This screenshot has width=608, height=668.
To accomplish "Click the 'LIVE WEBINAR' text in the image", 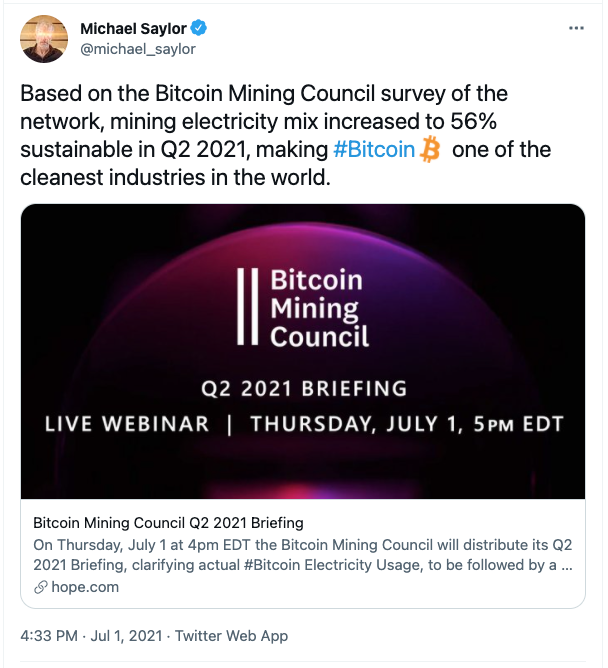I will (x=127, y=423).
